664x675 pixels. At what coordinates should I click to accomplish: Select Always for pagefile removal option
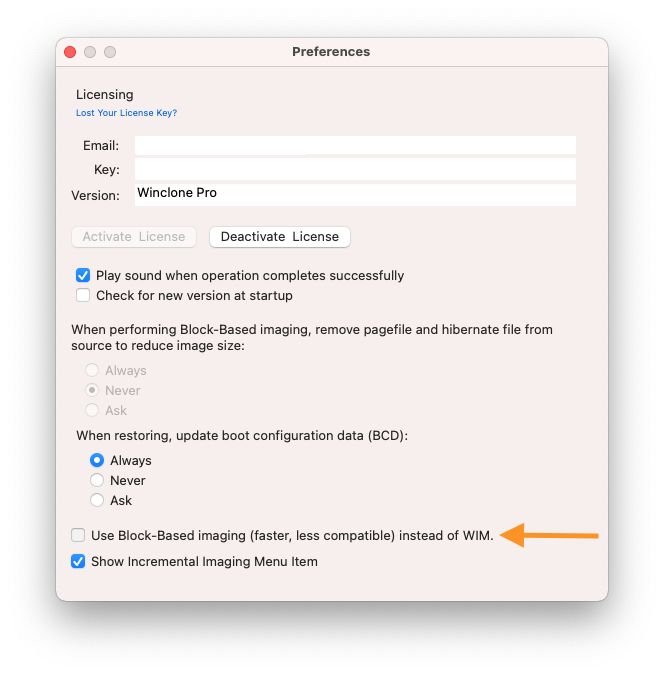click(x=92, y=370)
